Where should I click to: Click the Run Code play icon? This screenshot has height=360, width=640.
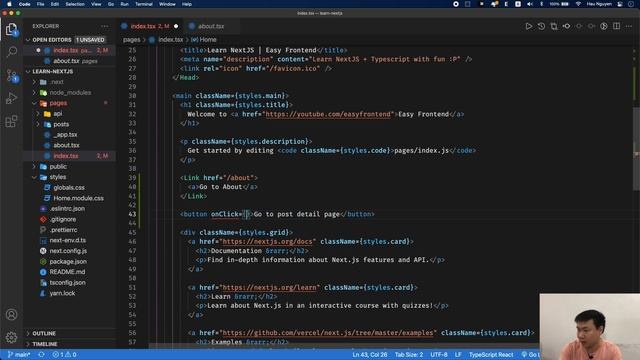[x=529, y=26]
